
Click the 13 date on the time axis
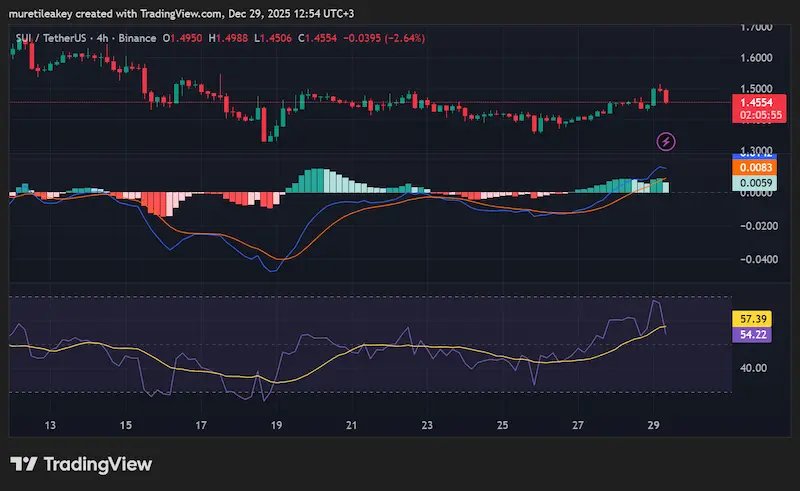[49, 425]
